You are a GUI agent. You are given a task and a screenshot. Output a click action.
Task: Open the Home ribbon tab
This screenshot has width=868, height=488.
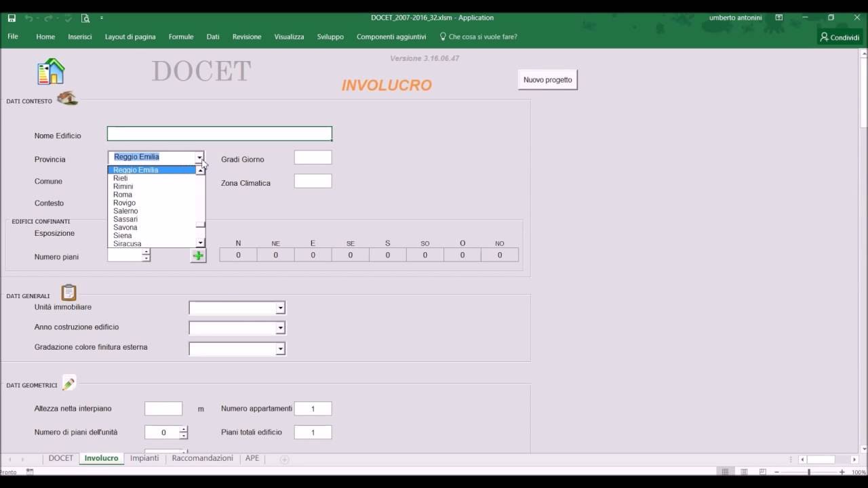[45, 37]
